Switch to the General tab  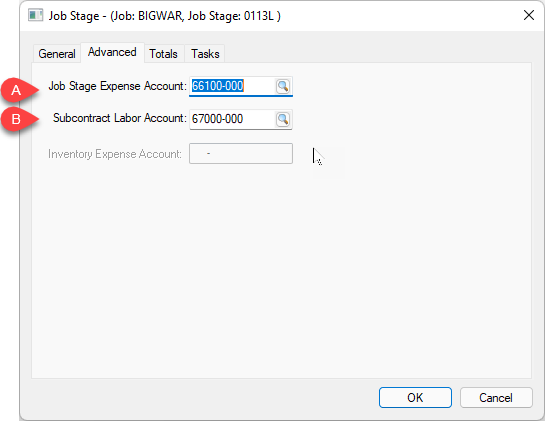pos(57,54)
